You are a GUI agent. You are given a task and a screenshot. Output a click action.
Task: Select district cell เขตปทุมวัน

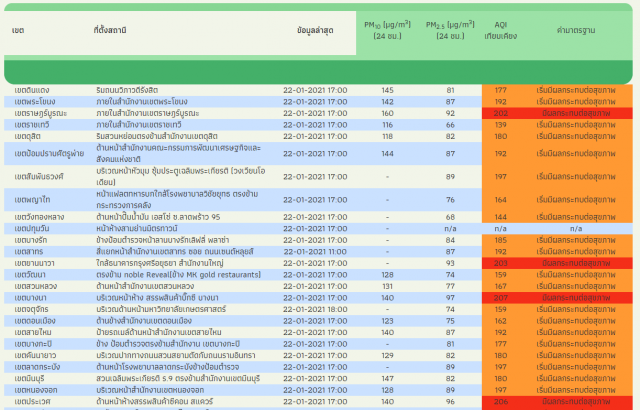click(x=32, y=228)
